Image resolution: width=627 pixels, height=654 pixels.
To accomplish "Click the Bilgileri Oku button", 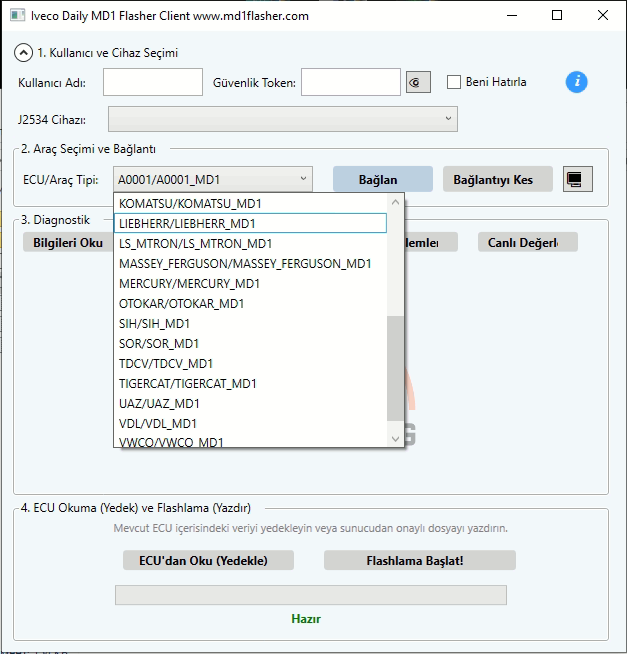I will (68, 242).
